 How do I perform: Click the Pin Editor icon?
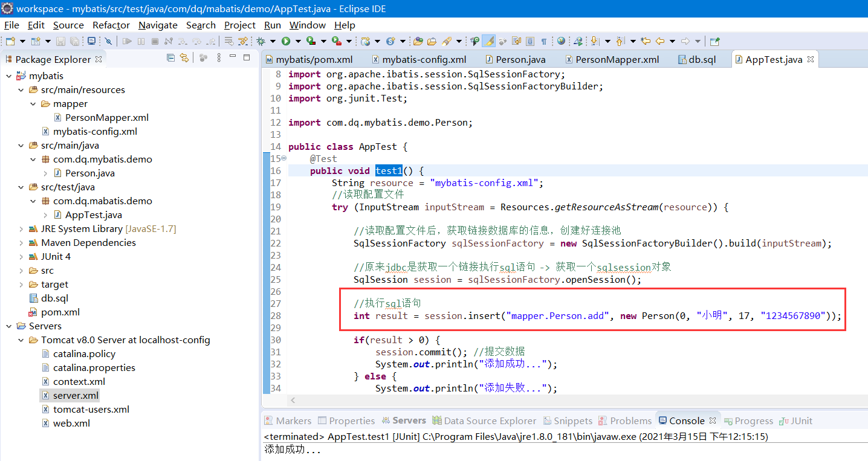click(715, 41)
